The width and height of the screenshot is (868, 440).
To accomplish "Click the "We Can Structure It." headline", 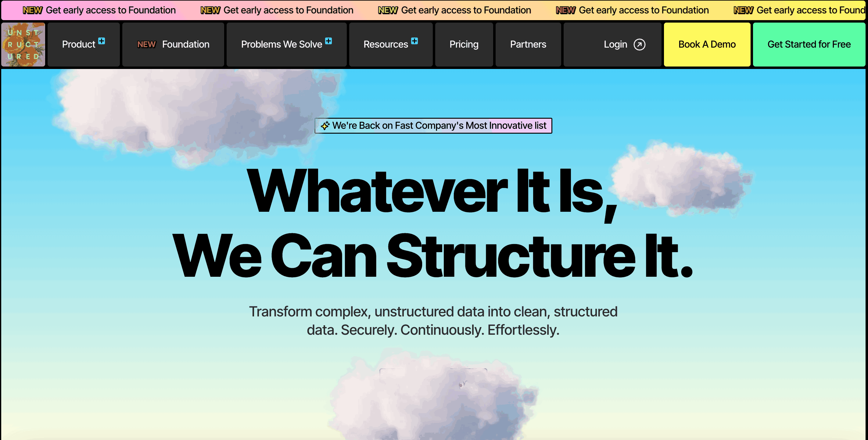I will (x=433, y=256).
